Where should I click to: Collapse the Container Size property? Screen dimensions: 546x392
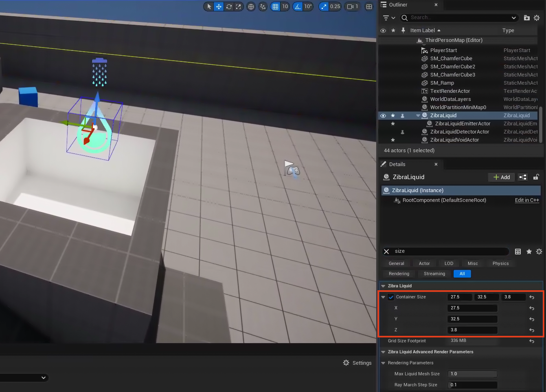(383, 297)
